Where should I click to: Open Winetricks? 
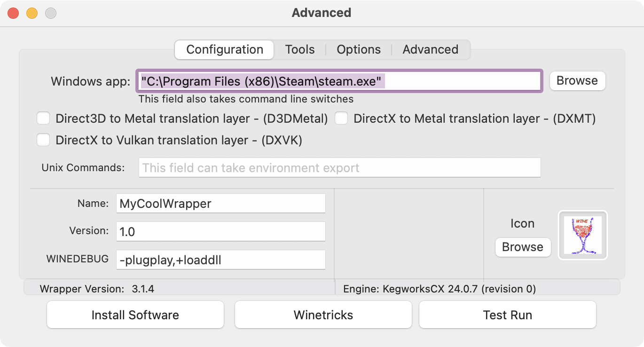click(x=323, y=315)
